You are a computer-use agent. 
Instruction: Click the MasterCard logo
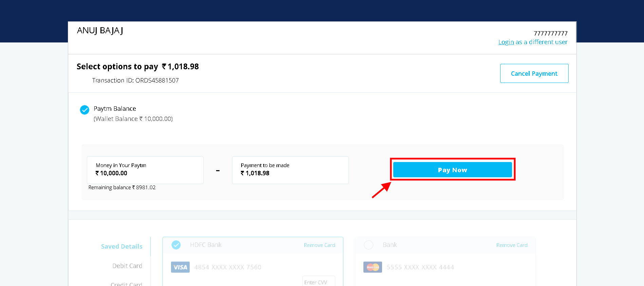coord(373,267)
